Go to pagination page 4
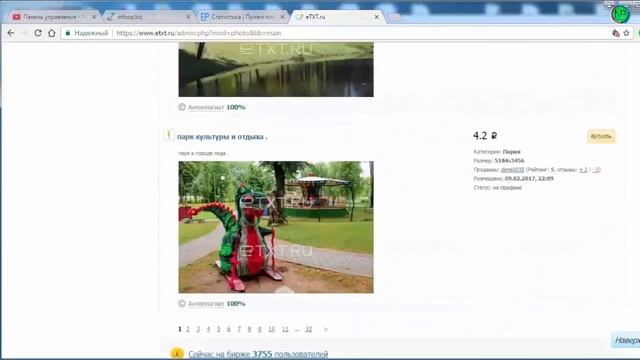 208,329
